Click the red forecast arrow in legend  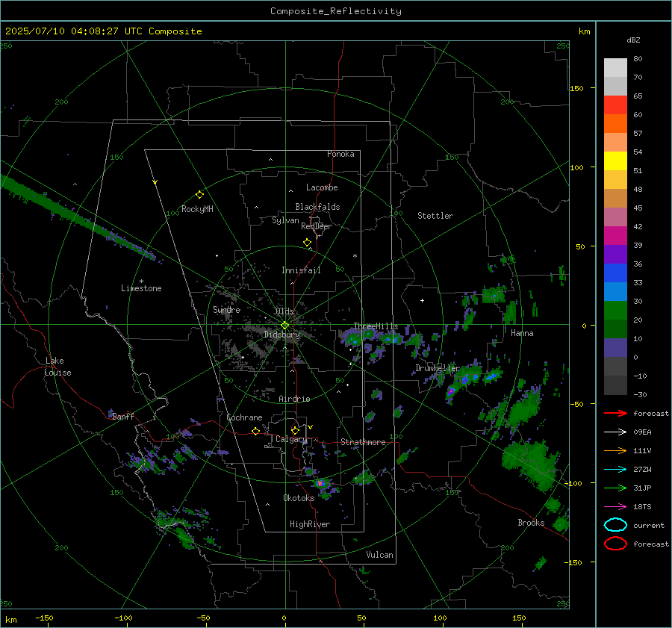tap(615, 413)
